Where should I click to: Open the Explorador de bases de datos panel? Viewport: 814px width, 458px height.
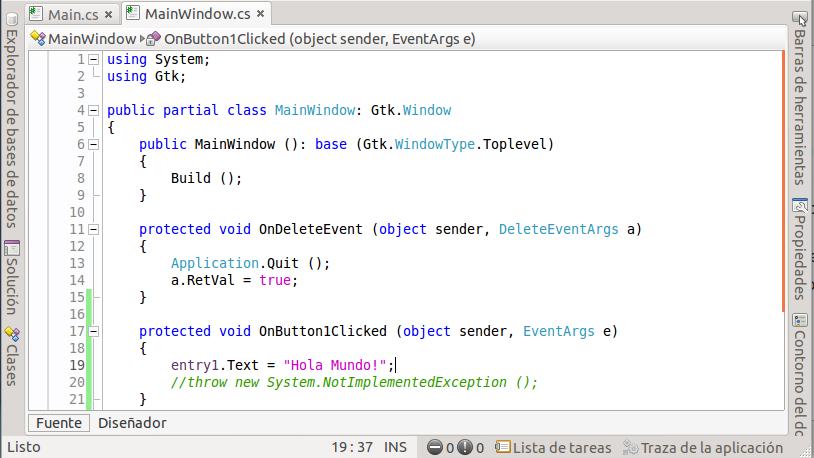click(x=12, y=129)
